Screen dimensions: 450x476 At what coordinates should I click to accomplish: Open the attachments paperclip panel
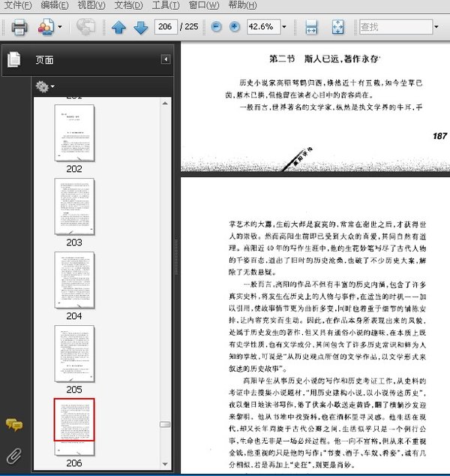click(x=13, y=454)
